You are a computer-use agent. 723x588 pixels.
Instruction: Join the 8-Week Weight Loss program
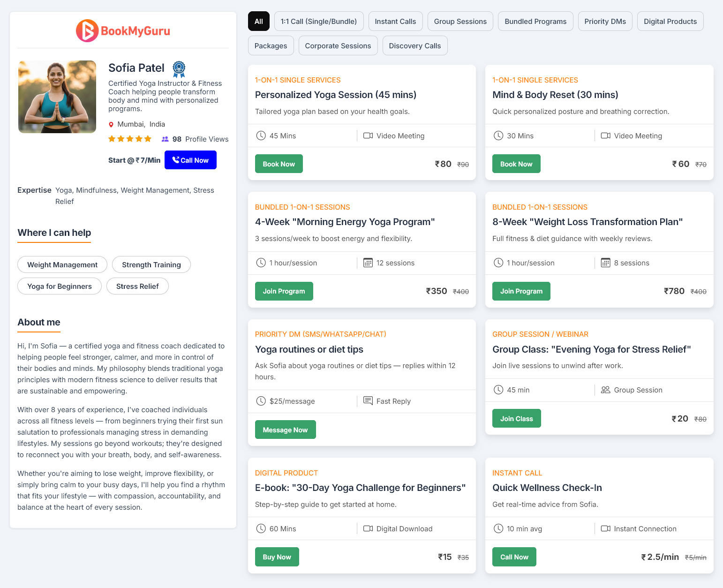tap(521, 291)
